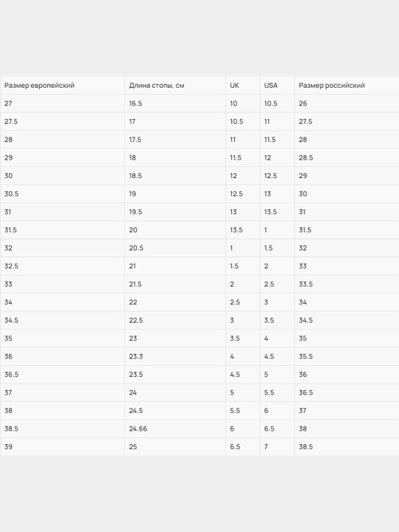Select European size 38.5 cell
This screenshot has height=532, width=399.
(x=62, y=429)
